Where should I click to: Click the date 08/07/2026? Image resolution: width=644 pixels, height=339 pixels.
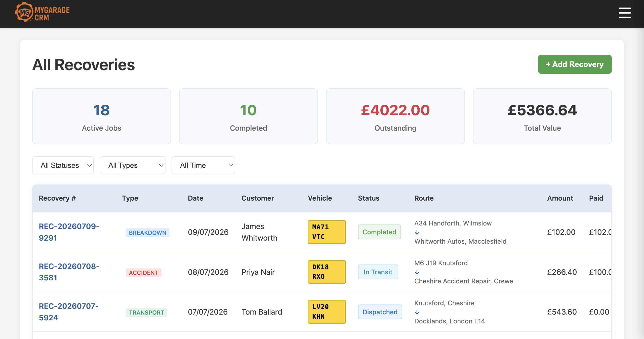tap(208, 272)
